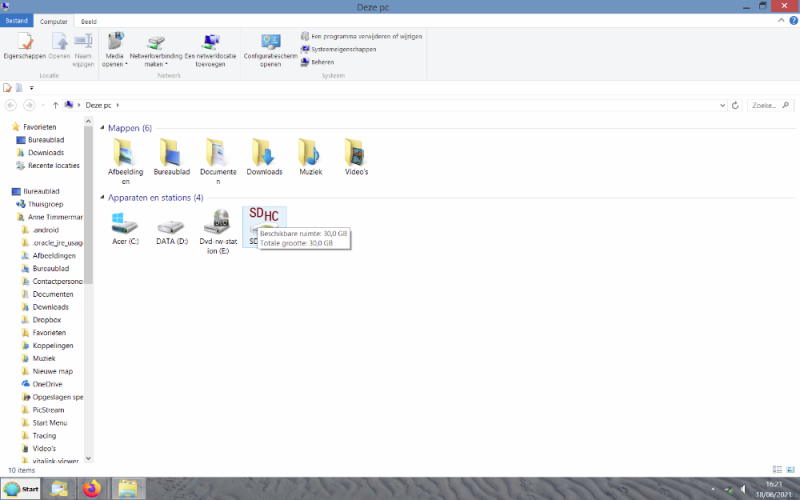Open the Bestand menu tab
800x500 pixels.
click(17, 21)
